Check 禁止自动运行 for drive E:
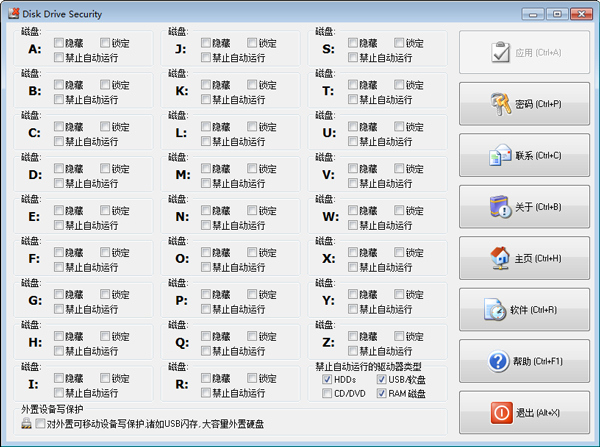 click(x=59, y=225)
